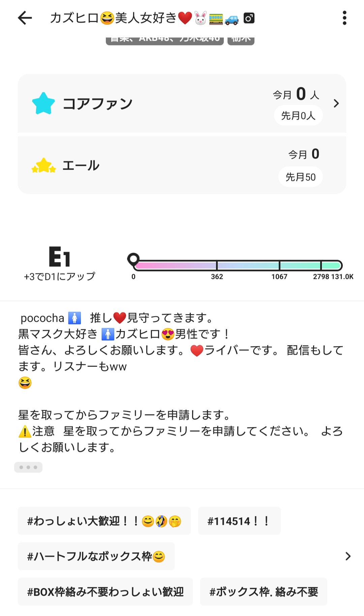This screenshot has width=364, height=616.
Task: Tap the yellow stars Yell icon
Action: (43, 166)
